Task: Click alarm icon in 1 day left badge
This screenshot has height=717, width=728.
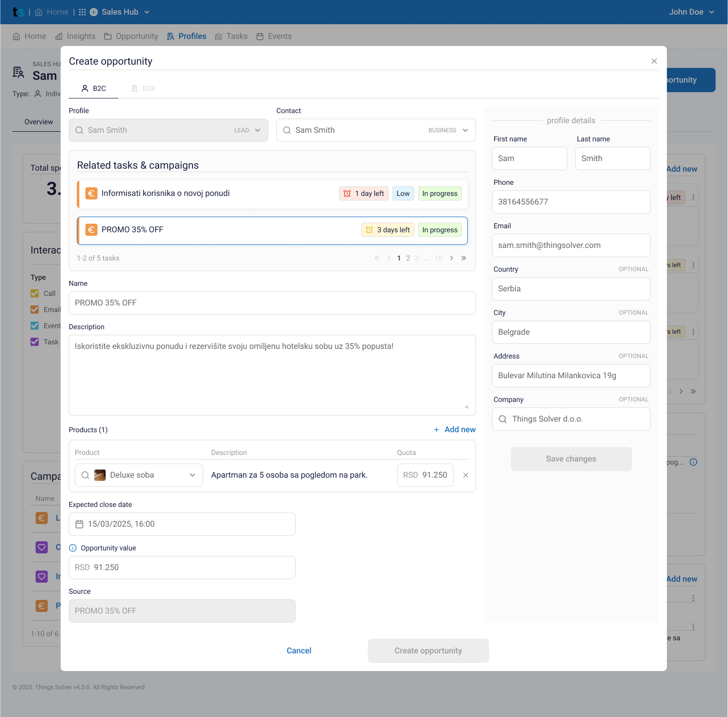Action: click(x=347, y=193)
